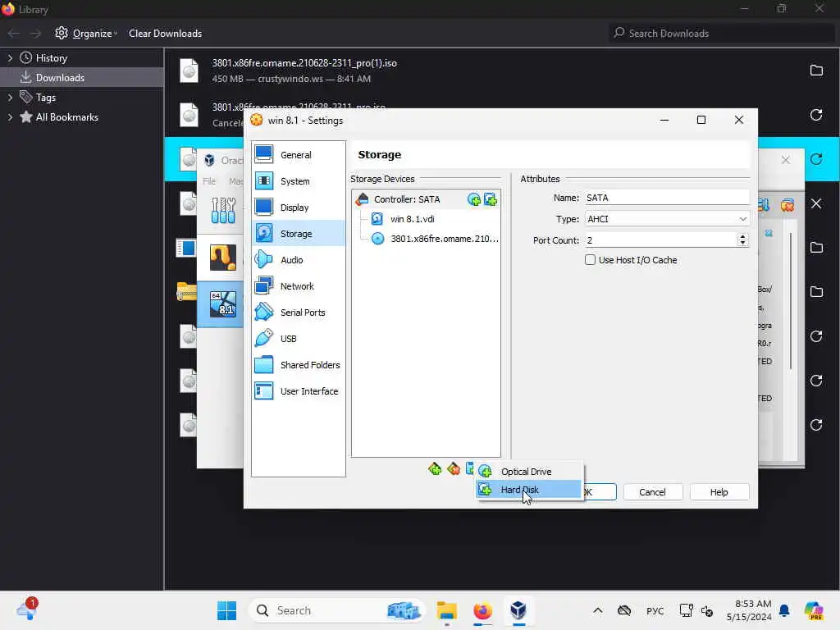Click the РУС language indicator
840x630 pixels.
point(655,610)
